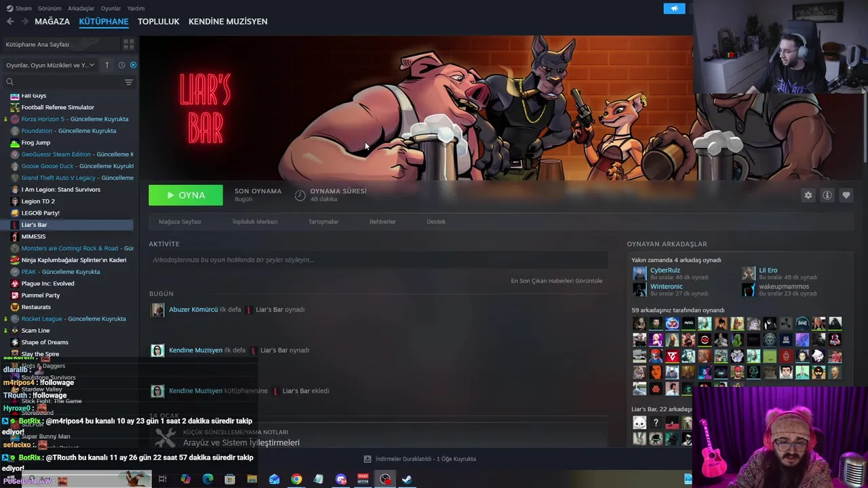Open Ninja Kaplumbağalar Splinter'ın Kaderi
Image resolution: width=868 pixels, height=488 pixels.
(74, 260)
